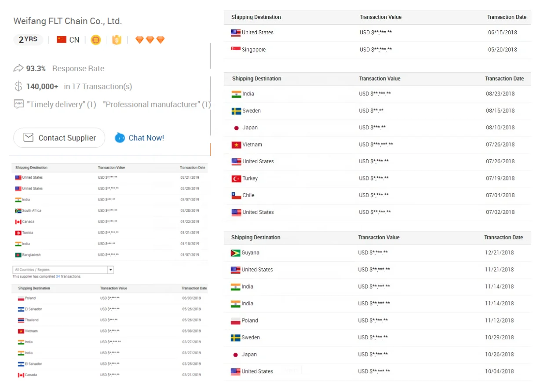This screenshot has height=392, width=540.
Task: Click the Bangladesh flag icon
Action: coord(18,255)
